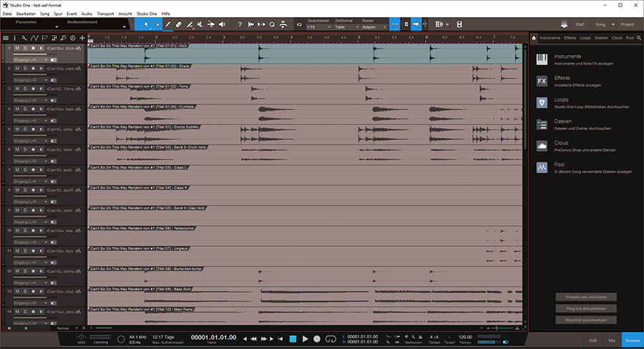Open the Quantisieren 1/16 dropdown

pyautogui.click(x=318, y=27)
